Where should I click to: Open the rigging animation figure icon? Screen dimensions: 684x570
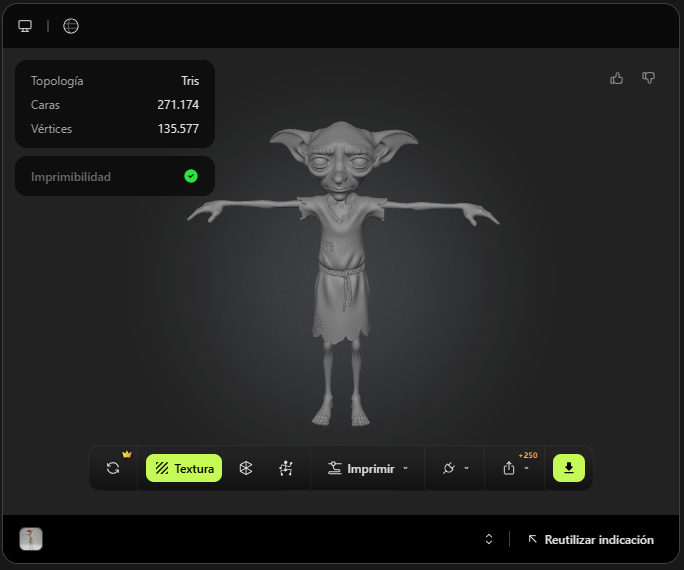coord(286,468)
